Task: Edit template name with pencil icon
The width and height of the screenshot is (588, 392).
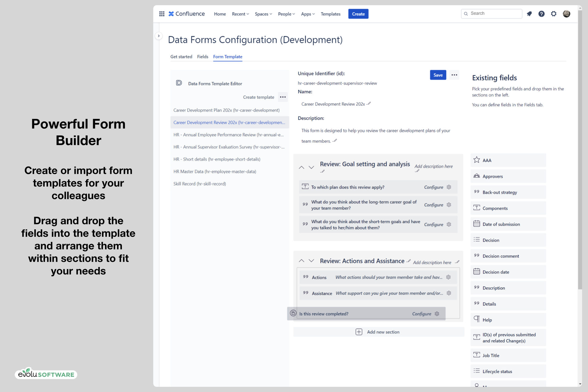Action: (x=369, y=104)
